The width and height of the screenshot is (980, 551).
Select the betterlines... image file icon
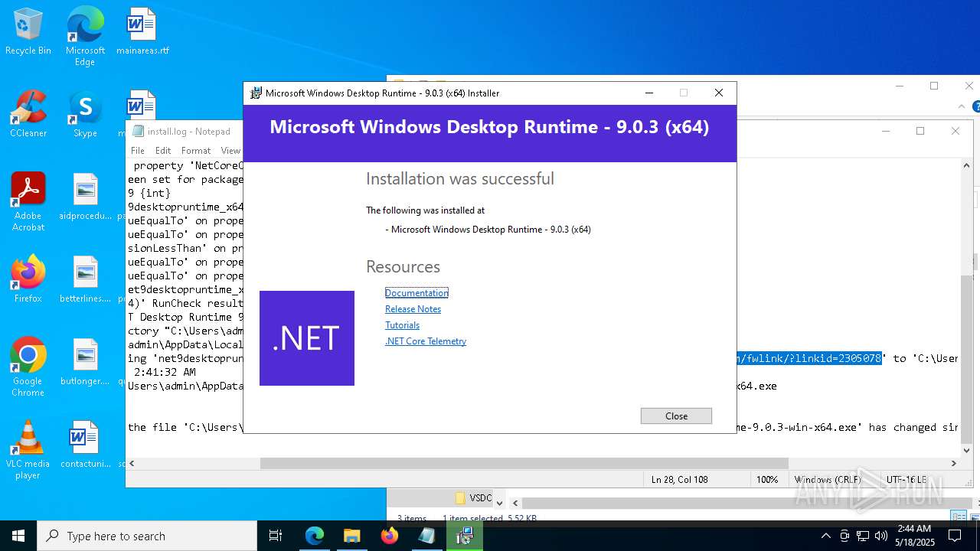click(85, 279)
